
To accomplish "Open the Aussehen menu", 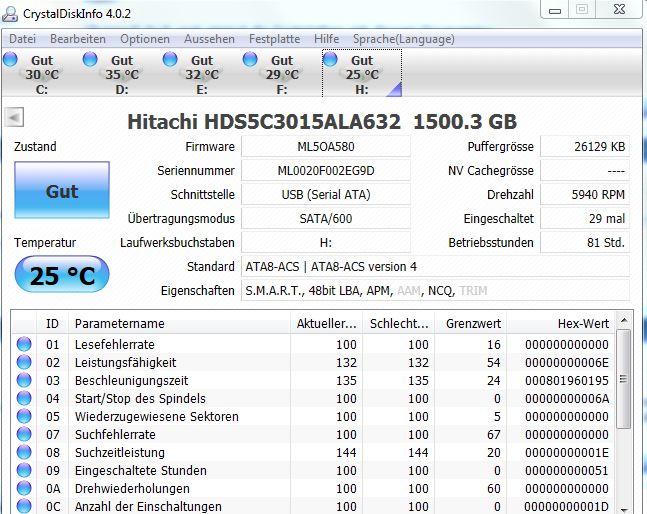I will tap(209, 39).
